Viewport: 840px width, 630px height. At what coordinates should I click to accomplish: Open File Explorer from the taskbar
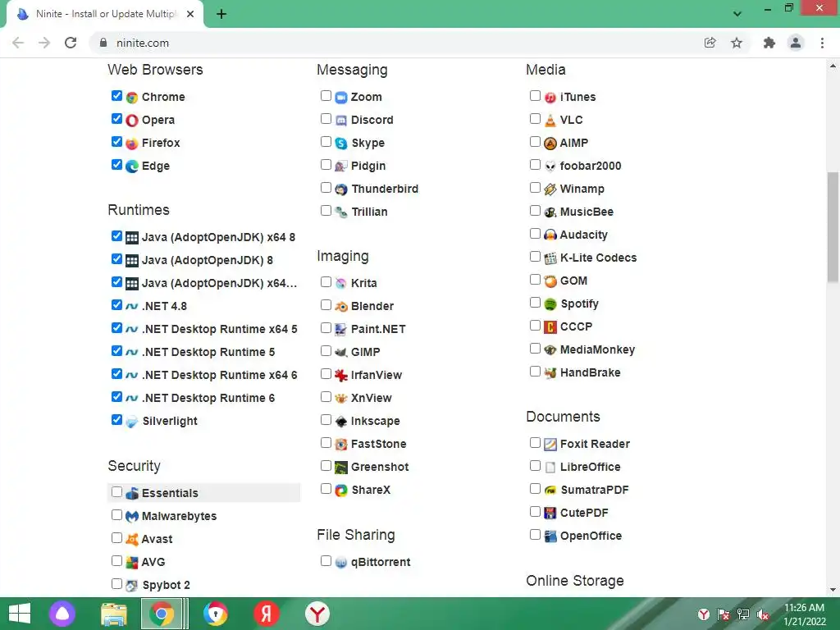114,614
